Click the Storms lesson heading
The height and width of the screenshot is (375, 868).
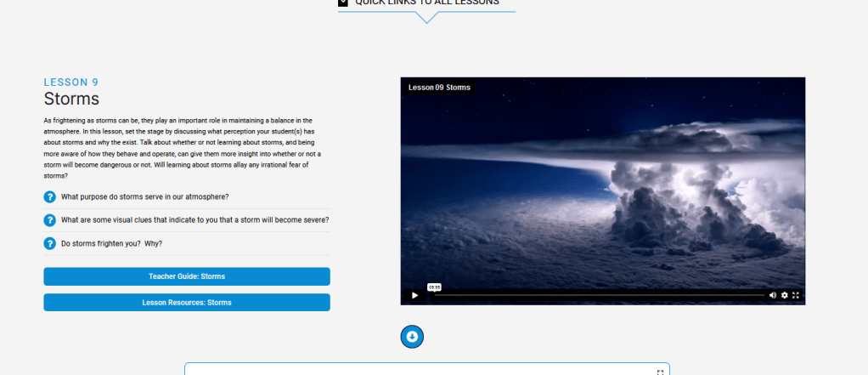coord(71,99)
